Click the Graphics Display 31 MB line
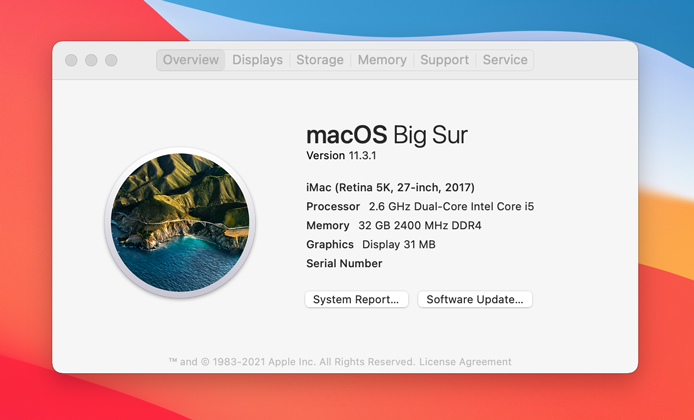 coord(370,244)
